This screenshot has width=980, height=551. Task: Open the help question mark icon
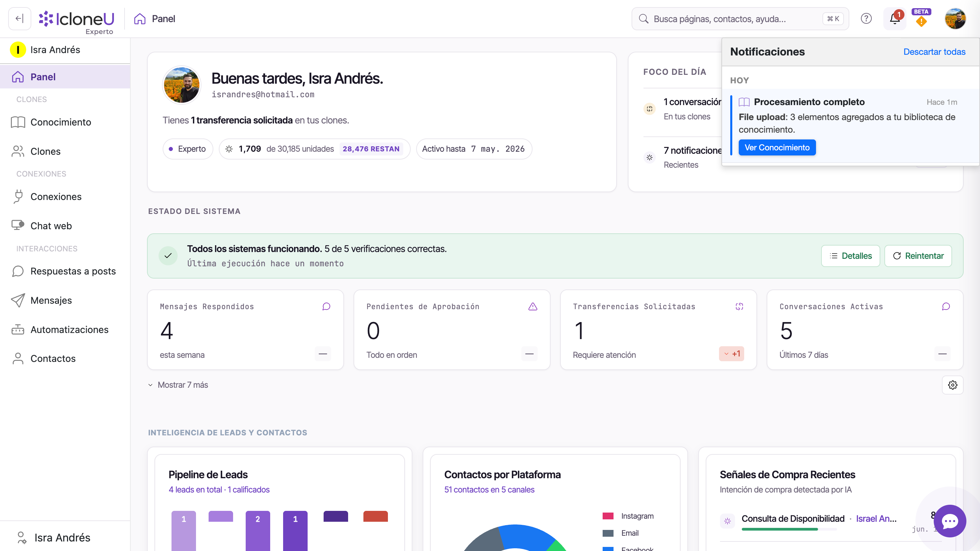click(866, 19)
